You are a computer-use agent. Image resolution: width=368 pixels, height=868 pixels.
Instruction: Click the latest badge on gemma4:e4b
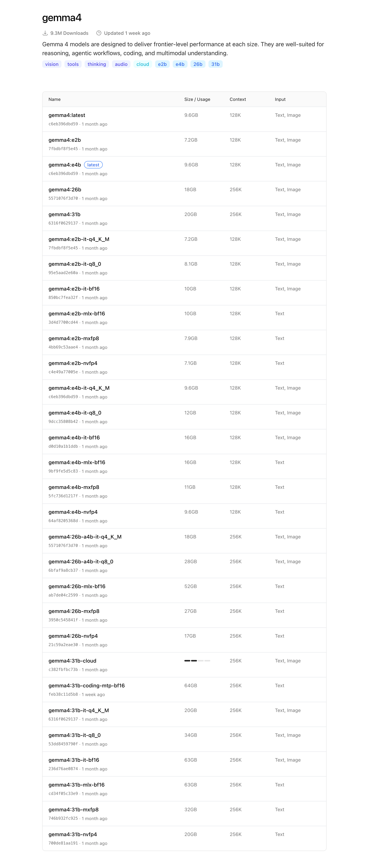click(93, 165)
